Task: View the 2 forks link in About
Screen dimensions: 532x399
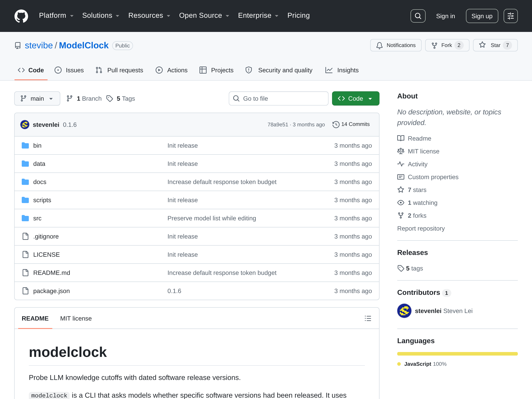Action: [x=412, y=216]
